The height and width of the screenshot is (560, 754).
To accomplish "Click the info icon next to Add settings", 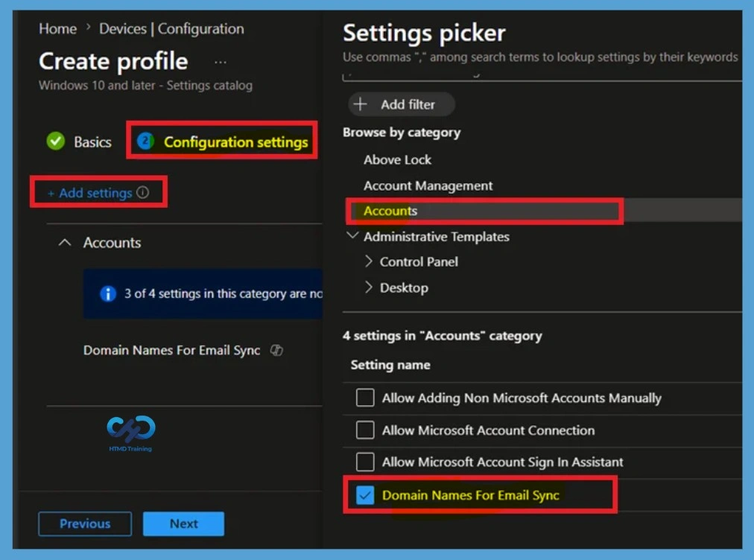I will pyautogui.click(x=143, y=192).
